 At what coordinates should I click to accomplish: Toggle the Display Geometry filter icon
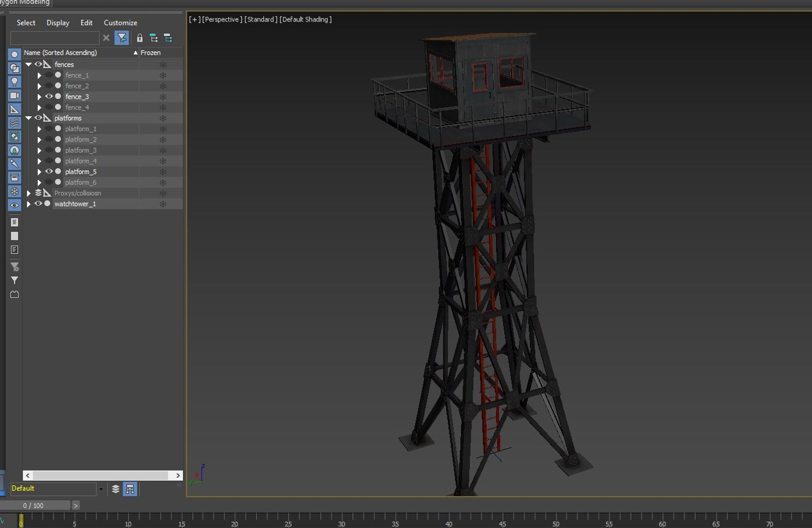point(14,54)
